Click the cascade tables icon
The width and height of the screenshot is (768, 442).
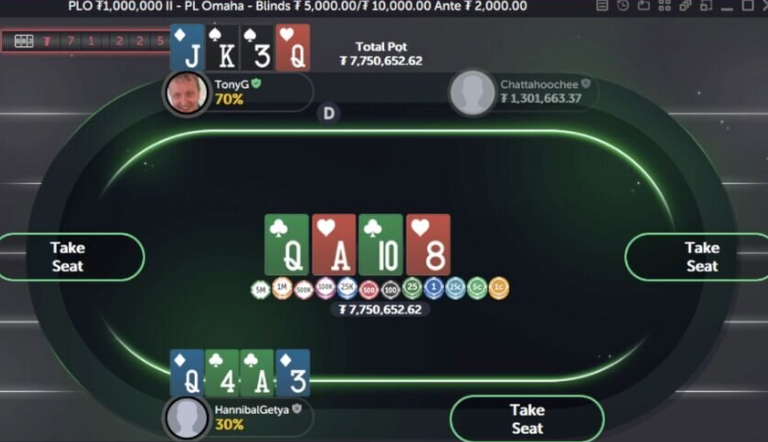click(685, 6)
